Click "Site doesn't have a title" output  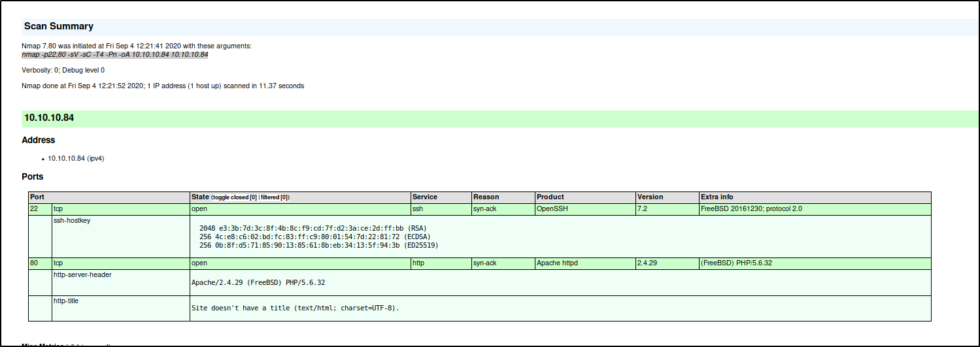tap(295, 308)
